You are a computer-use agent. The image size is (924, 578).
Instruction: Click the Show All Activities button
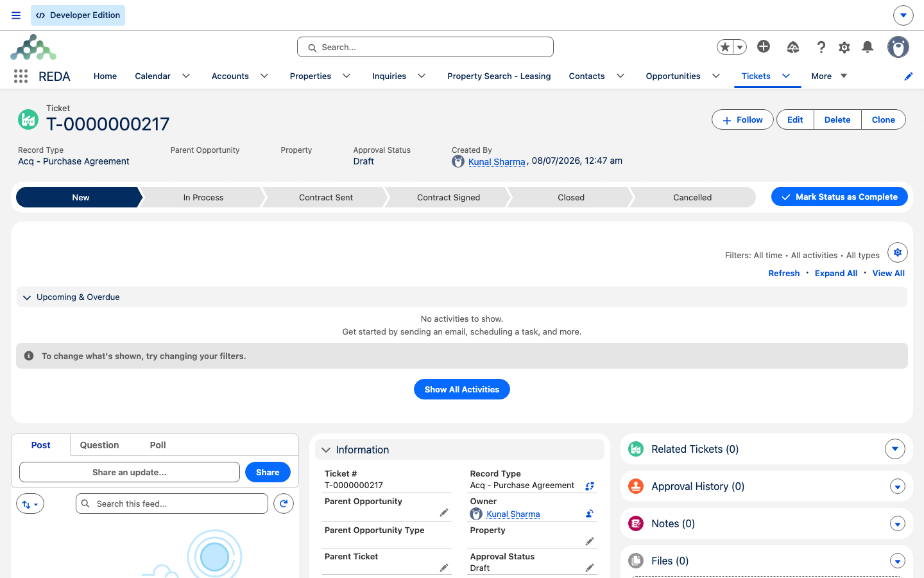[x=462, y=389]
